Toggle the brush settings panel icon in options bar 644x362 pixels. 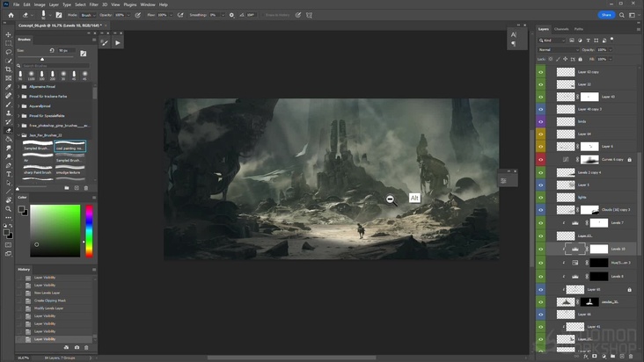tap(59, 15)
